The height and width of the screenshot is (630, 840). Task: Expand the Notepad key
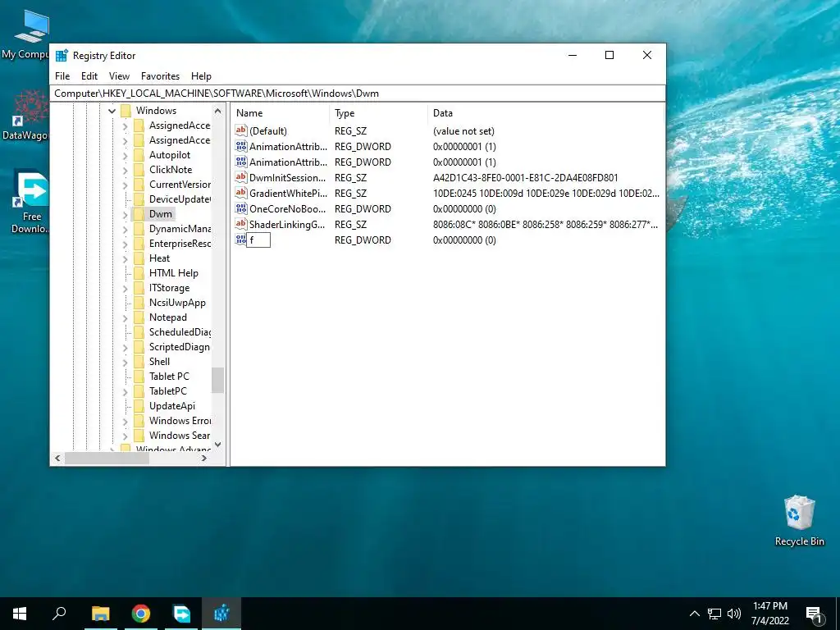[x=125, y=318]
